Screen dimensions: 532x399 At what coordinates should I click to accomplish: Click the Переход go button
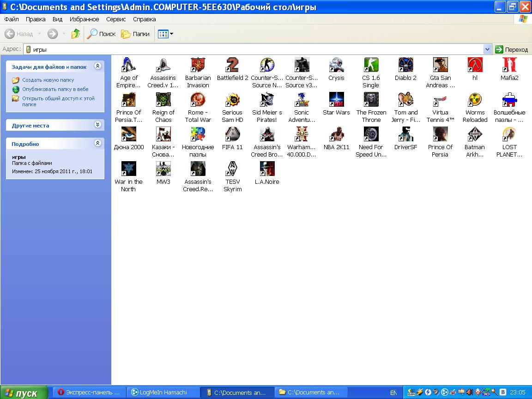click(512, 49)
